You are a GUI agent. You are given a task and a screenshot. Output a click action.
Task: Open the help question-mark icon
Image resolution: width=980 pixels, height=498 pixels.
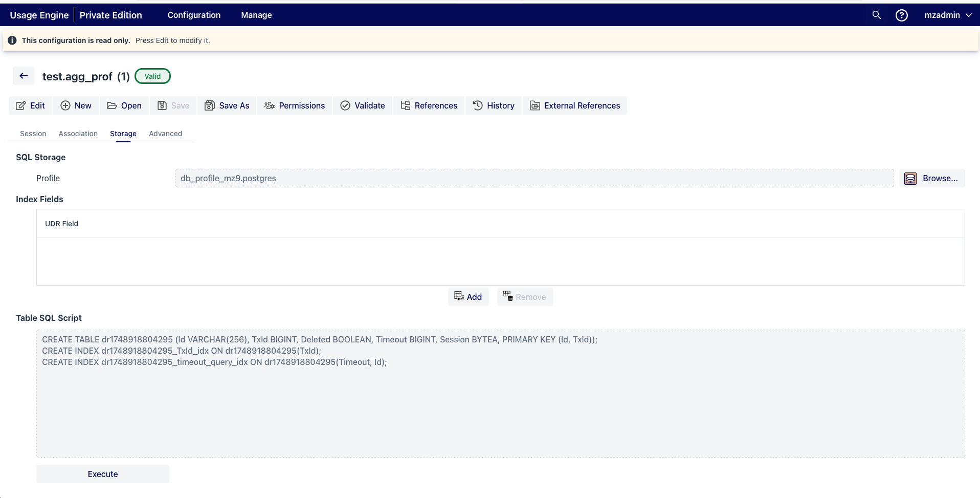[x=902, y=15]
